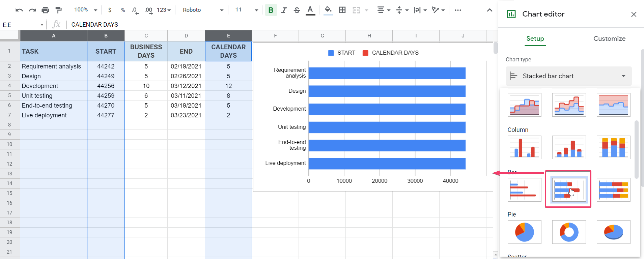Image resolution: width=644 pixels, height=259 pixels.
Task: Click the chart type list scrollbar
Action: point(637,149)
